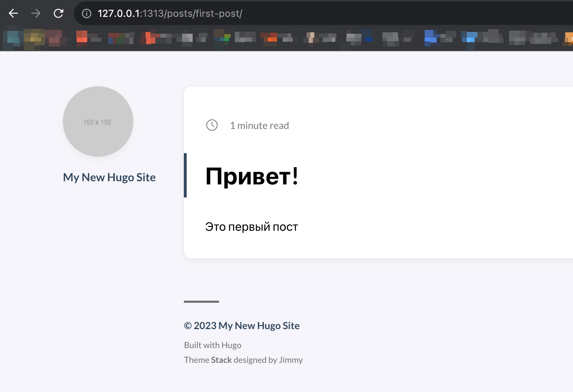Click the browser forward arrow
573x392 pixels.
(36, 14)
